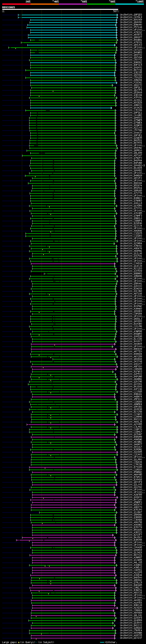This screenshot has width=146, height=644.
Task: Select the UniRef100_C9PD84 label
Action: click(x=131, y=314)
